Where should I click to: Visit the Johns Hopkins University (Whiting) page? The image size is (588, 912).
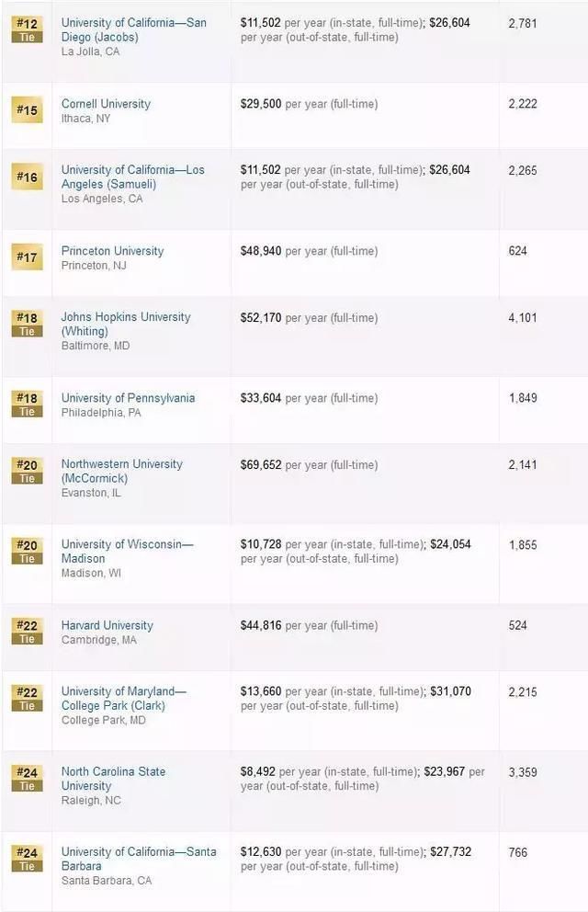click(x=126, y=324)
